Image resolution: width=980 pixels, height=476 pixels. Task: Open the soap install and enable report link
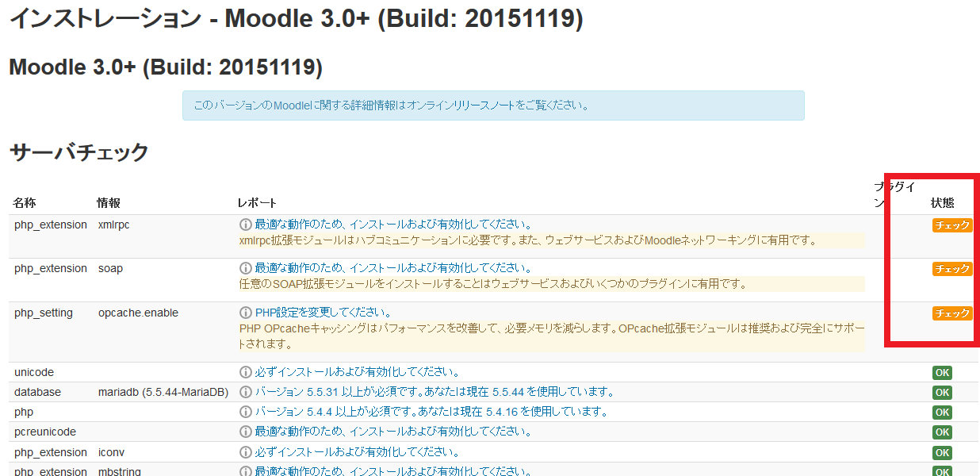393,268
